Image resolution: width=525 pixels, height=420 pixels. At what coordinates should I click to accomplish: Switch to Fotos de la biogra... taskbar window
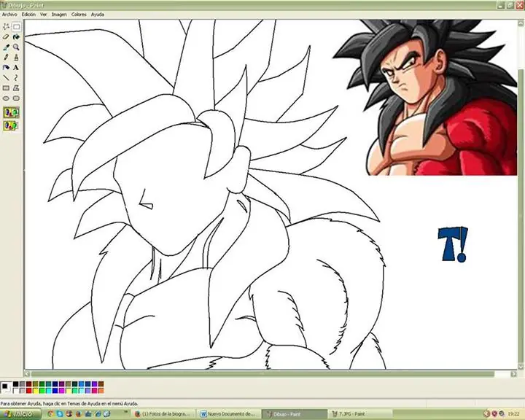click(x=163, y=414)
